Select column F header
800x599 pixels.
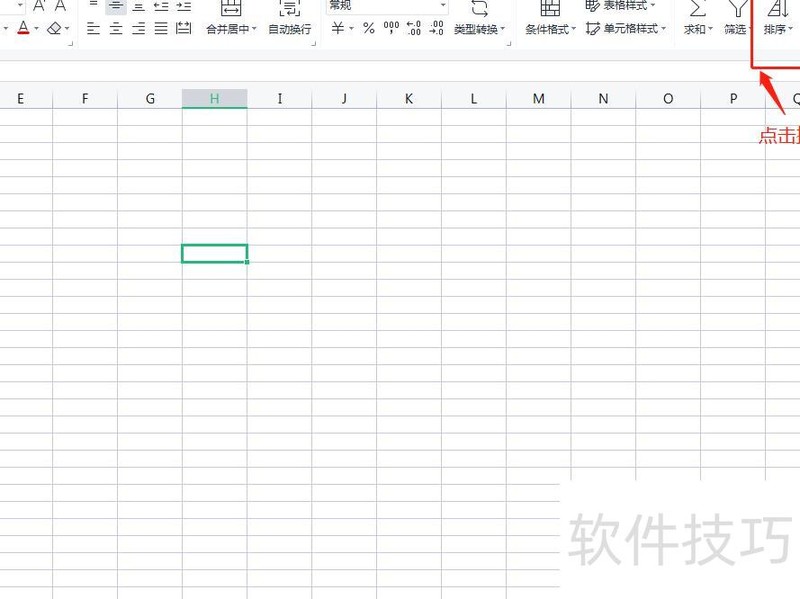(x=85, y=99)
